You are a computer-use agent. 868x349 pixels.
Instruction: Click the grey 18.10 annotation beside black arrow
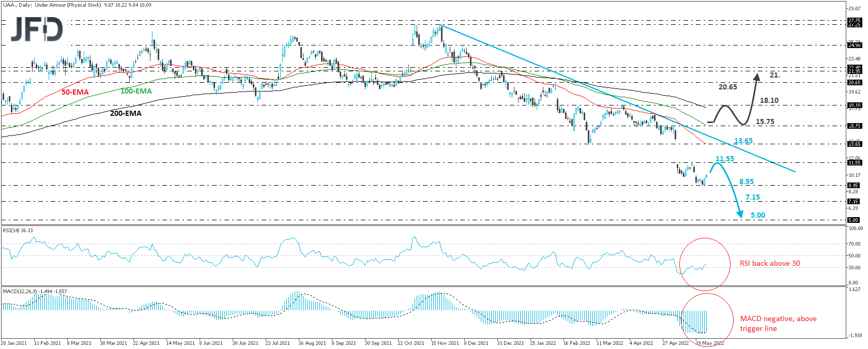(769, 100)
